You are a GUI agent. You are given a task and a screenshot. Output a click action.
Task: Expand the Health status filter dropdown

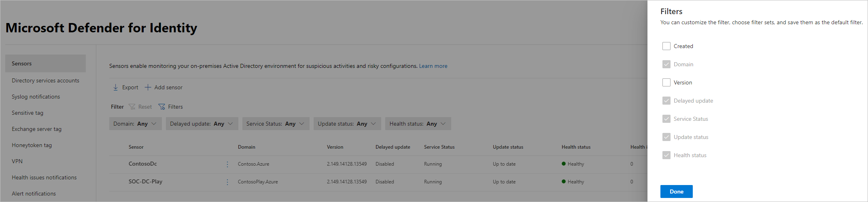coord(418,124)
